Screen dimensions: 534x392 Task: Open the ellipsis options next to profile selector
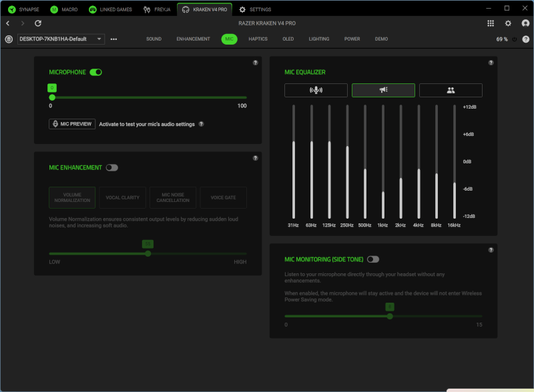click(113, 39)
